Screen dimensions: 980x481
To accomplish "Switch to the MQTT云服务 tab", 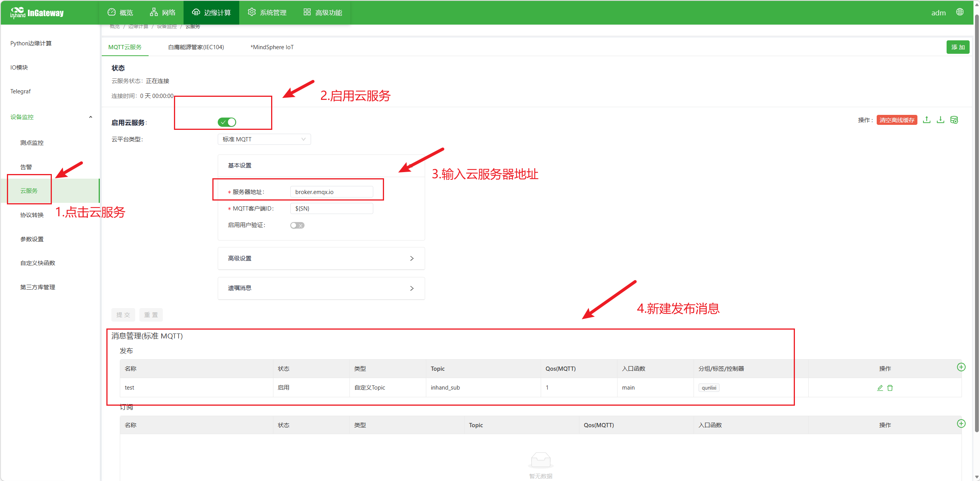I will coord(125,47).
